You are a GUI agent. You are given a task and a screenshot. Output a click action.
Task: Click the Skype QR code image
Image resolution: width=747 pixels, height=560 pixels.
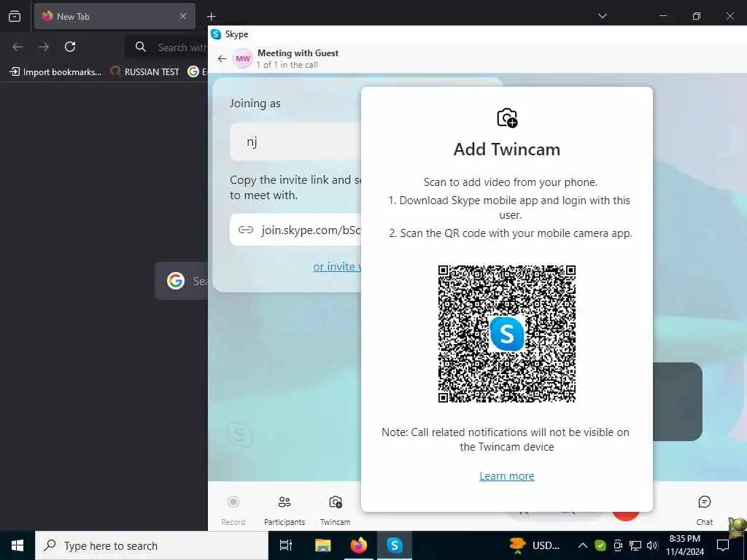pos(507,334)
